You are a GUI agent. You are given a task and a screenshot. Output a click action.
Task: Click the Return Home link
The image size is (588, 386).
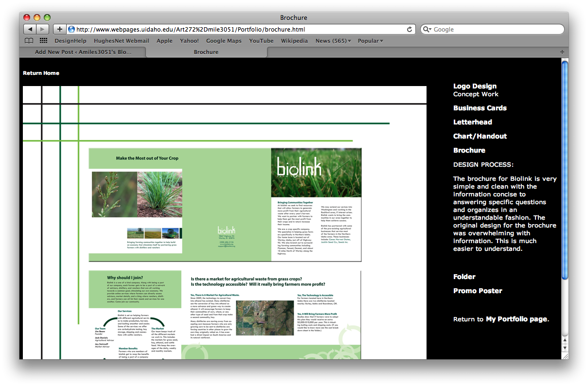click(41, 73)
